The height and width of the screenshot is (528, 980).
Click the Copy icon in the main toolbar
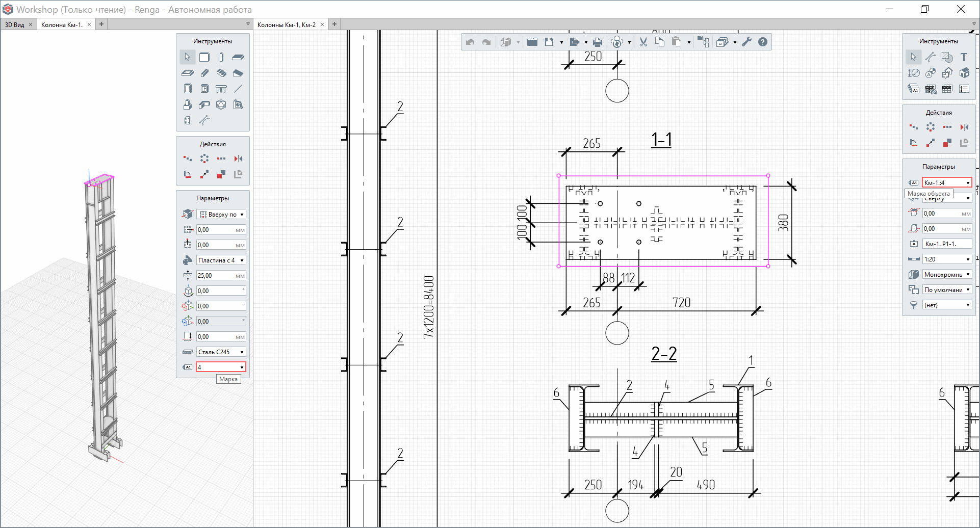click(x=660, y=42)
